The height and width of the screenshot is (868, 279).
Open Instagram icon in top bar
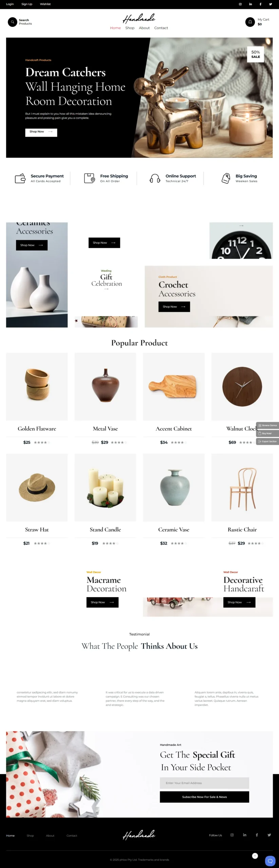tap(240, 4)
